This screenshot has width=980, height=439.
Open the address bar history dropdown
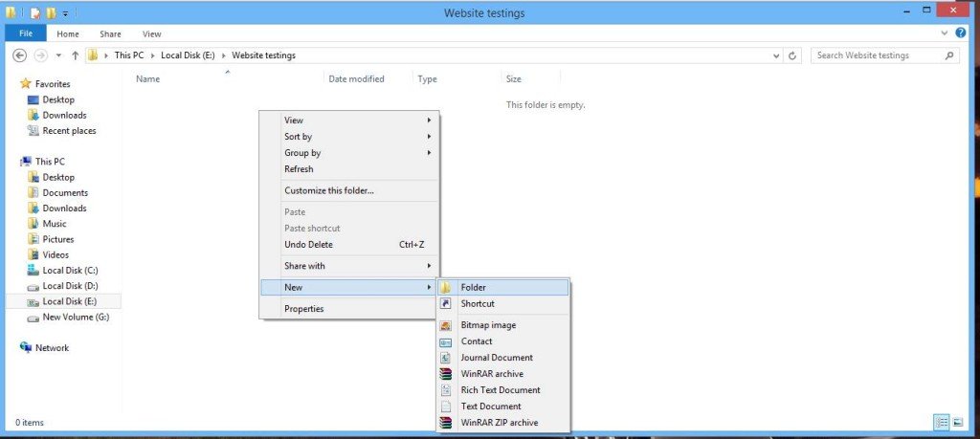tap(776, 55)
